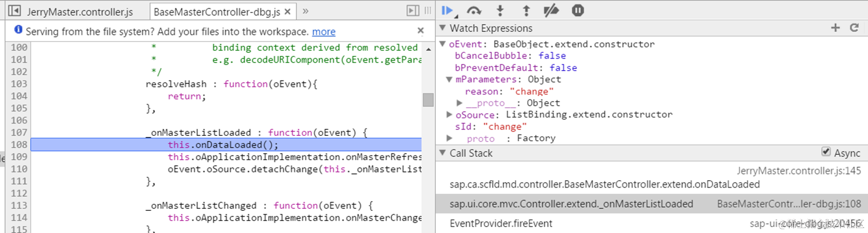
Task: Expand __proto__ under mParameters
Action: tap(459, 103)
